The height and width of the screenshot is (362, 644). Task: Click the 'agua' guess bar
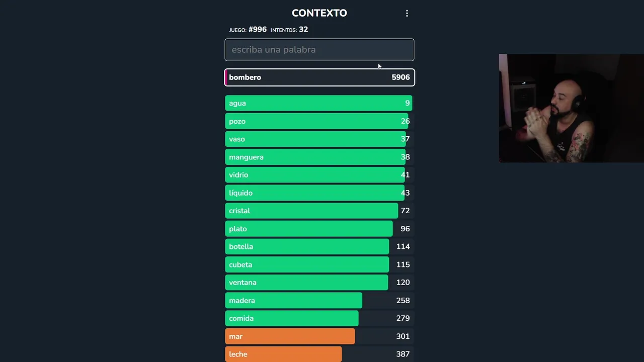coord(319,103)
